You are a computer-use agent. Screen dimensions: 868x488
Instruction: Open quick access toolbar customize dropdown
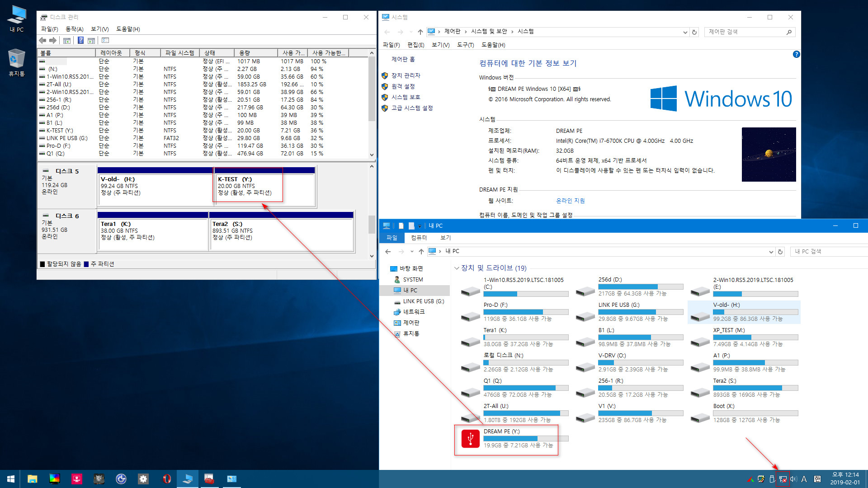(x=420, y=226)
